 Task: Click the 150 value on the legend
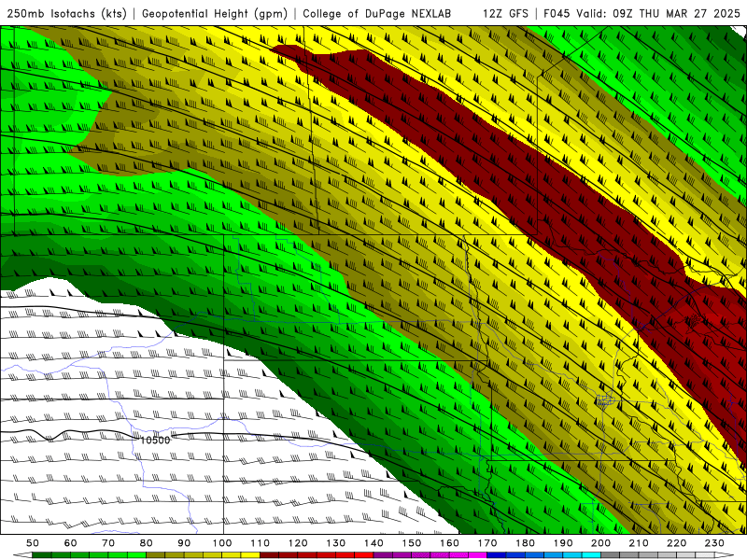tap(412, 543)
